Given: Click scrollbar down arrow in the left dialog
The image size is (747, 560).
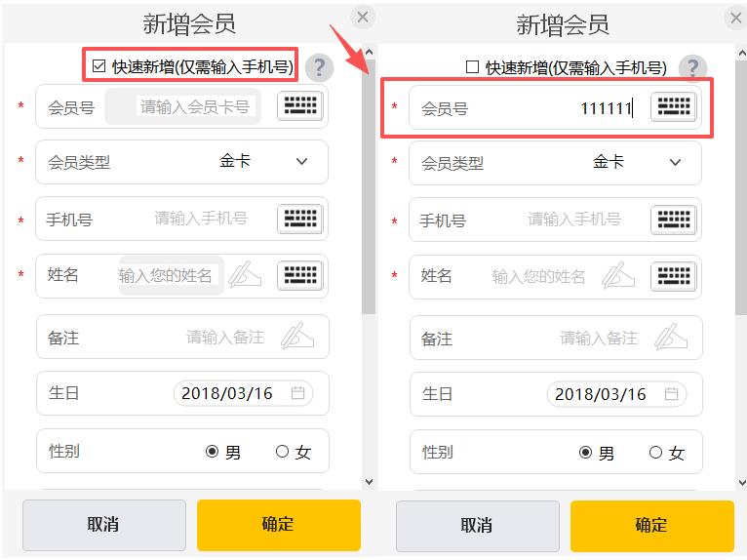Looking at the screenshot, I should click(x=369, y=481).
